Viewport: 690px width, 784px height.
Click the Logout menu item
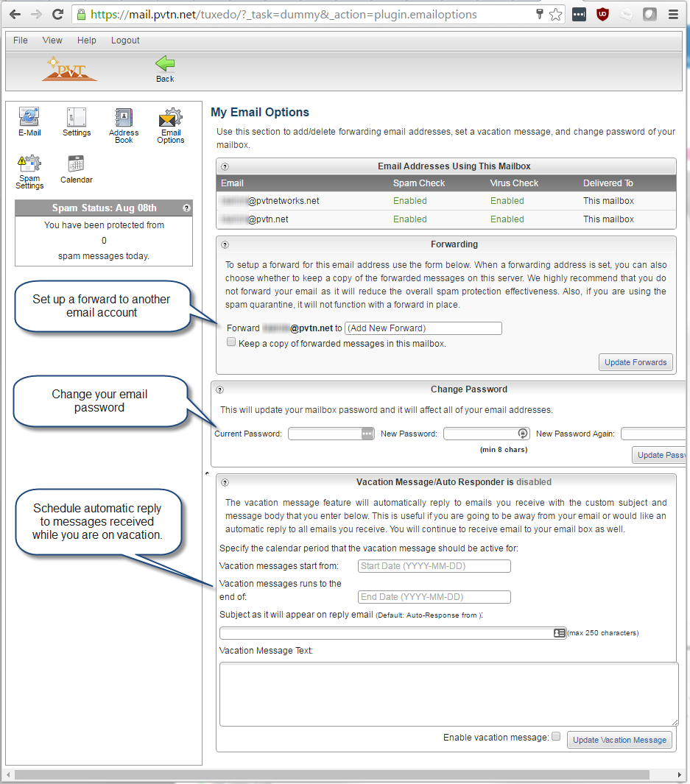125,40
